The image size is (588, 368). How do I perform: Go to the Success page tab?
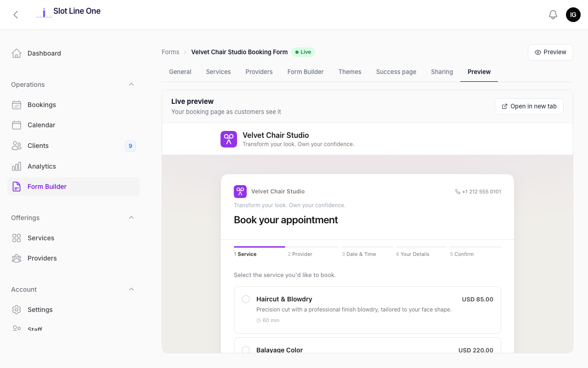click(396, 72)
